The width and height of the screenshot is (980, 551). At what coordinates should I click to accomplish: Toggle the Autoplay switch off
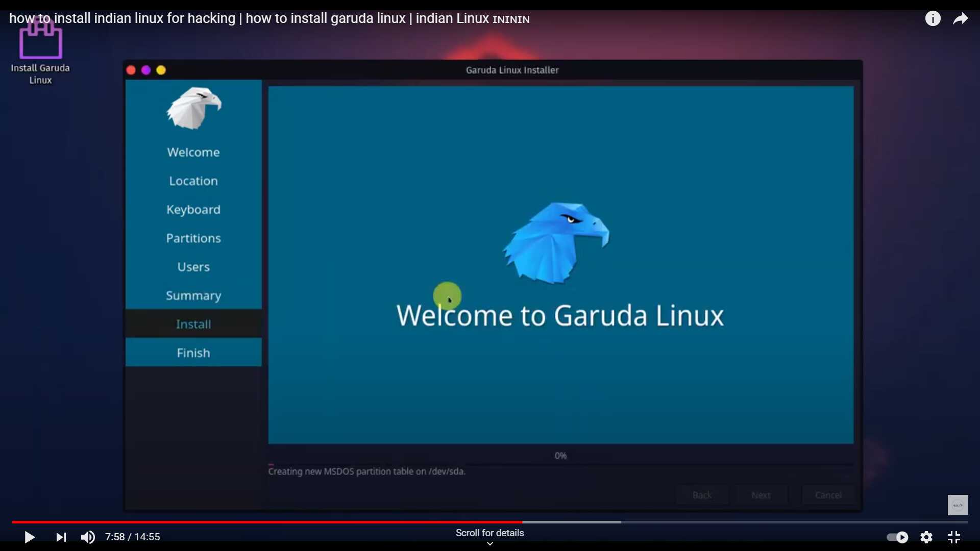(x=897, y=537)
